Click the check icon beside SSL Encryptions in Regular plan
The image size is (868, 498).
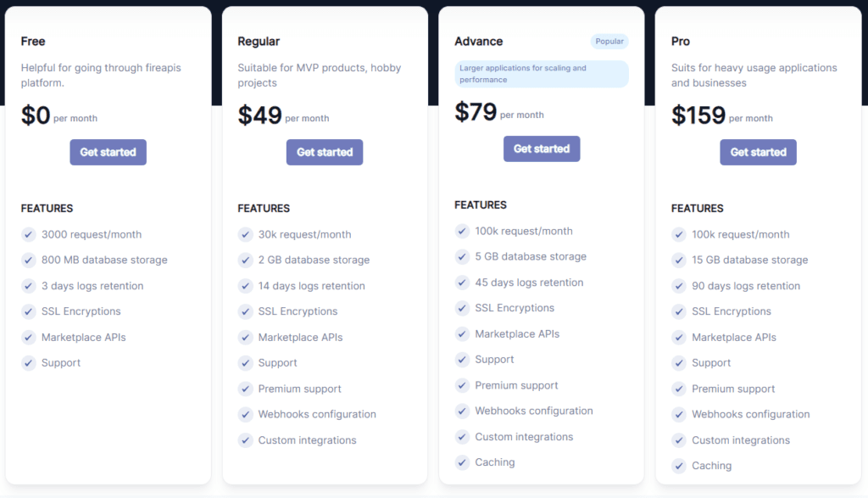pos(245,311)
